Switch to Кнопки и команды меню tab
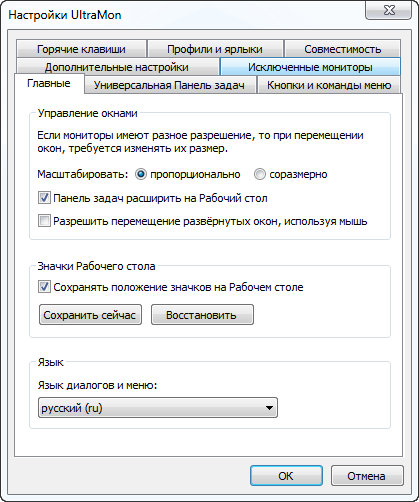 329,85
